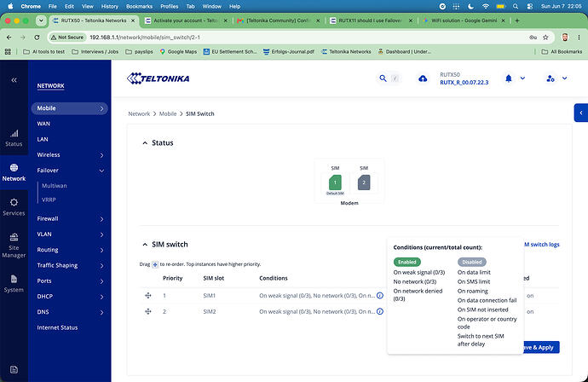The image size is (588, 382).
Task: Open the System section icon
Action: coord(14,283)
